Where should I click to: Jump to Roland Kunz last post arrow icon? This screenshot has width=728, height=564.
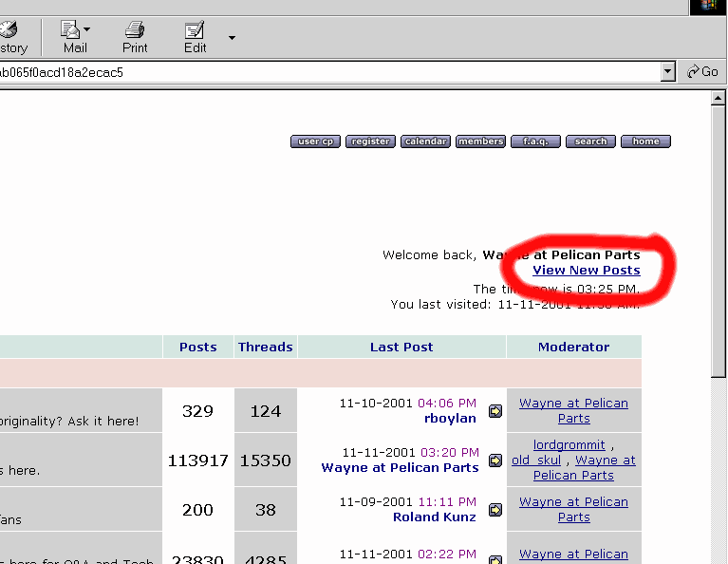coord(495,510)
